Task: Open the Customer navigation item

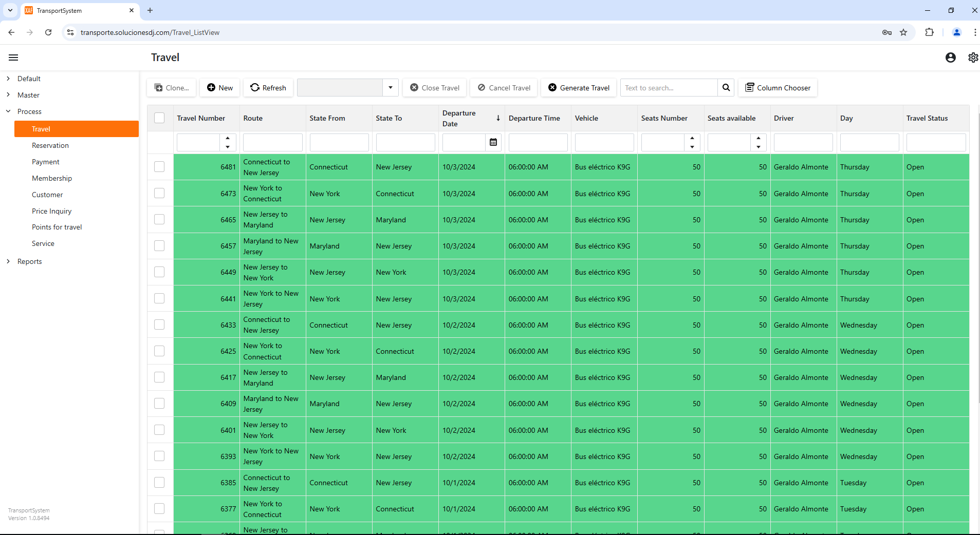Action: pos(77,195)
